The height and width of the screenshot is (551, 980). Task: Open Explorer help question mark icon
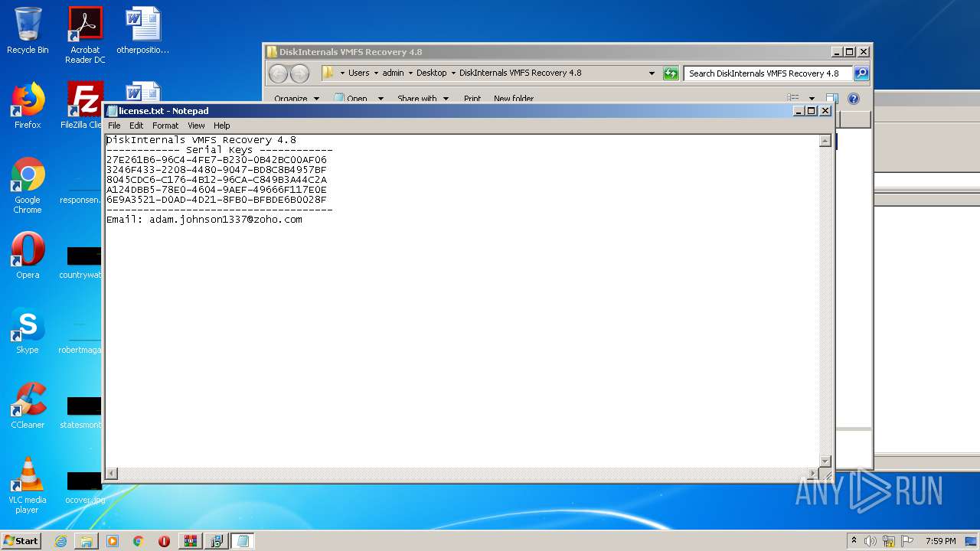coord(854,99)
